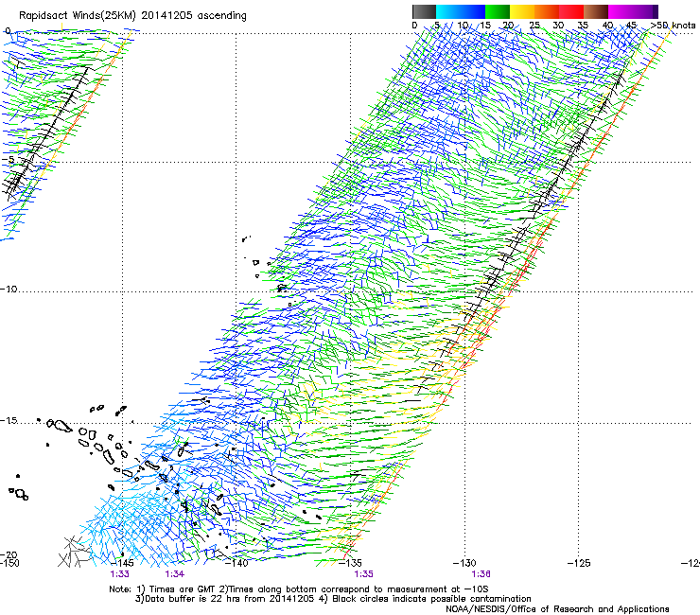Click the '-130' longitude axis label
Viewport: 700px width, 615px height.
464,563
